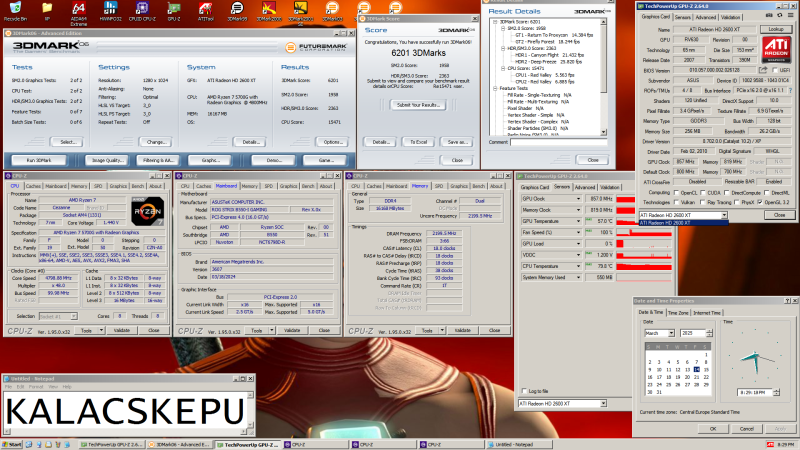Toggle the PhysX checkbox
800x450 pixels.
click(737, 203)
